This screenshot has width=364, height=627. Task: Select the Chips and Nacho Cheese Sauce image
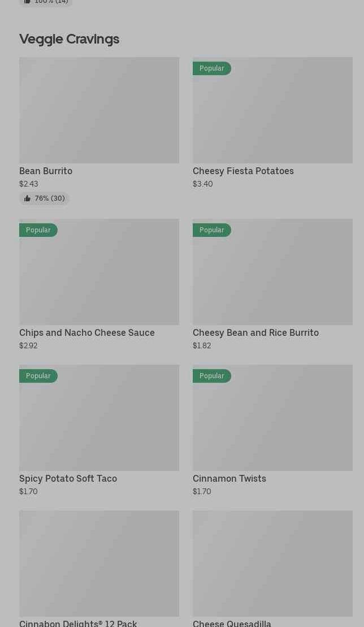[99, 278]
